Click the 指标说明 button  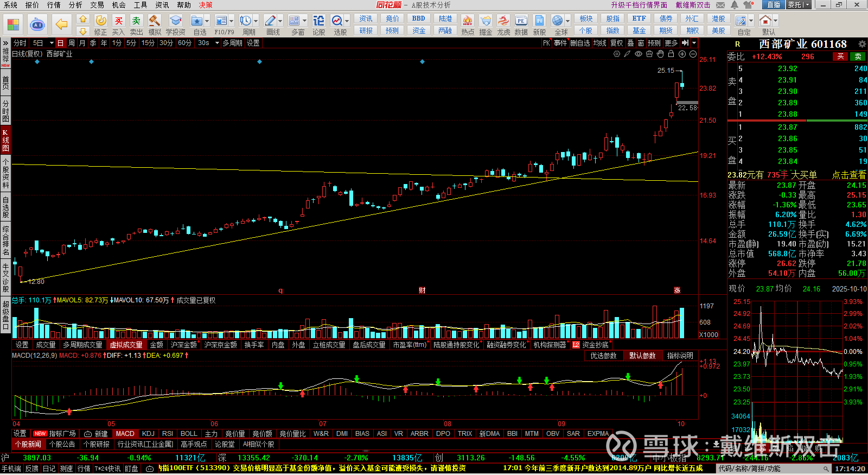click(680, 356)
